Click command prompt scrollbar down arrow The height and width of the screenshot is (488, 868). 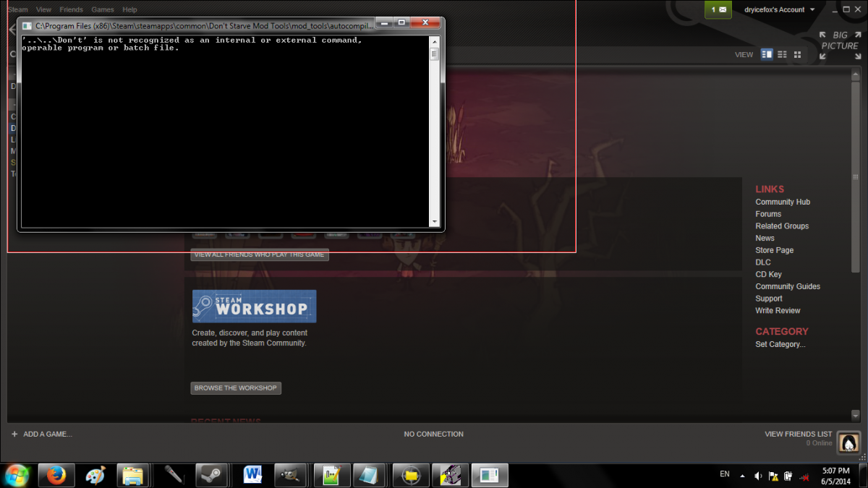435,222
